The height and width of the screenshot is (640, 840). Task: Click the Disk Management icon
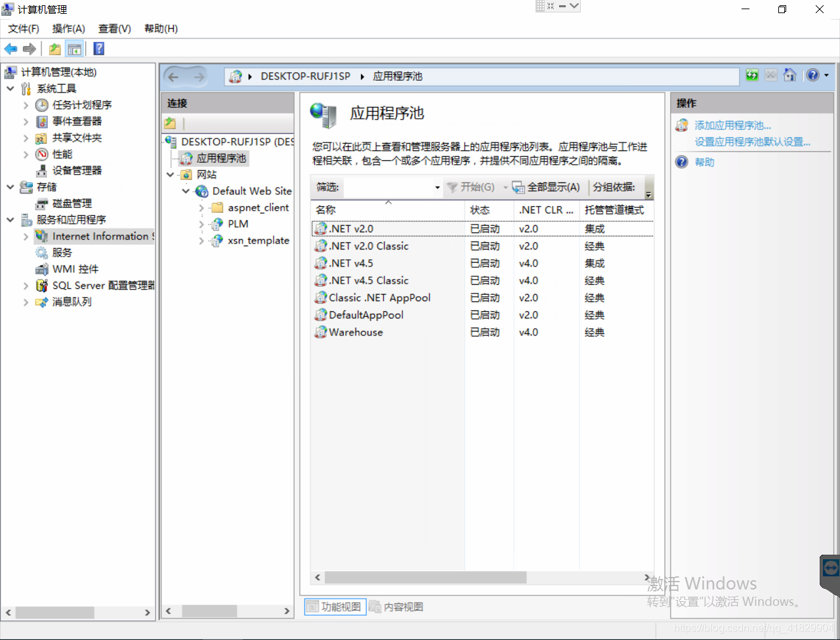[x=42, y=203]
